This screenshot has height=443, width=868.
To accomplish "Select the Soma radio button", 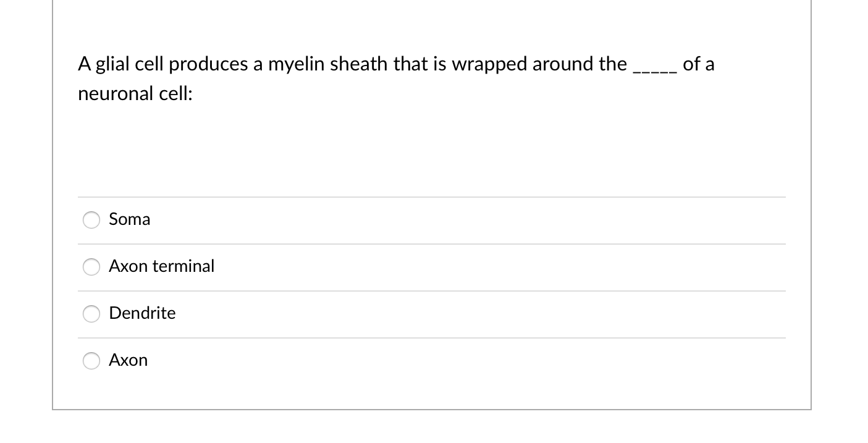I will [91, 220].
